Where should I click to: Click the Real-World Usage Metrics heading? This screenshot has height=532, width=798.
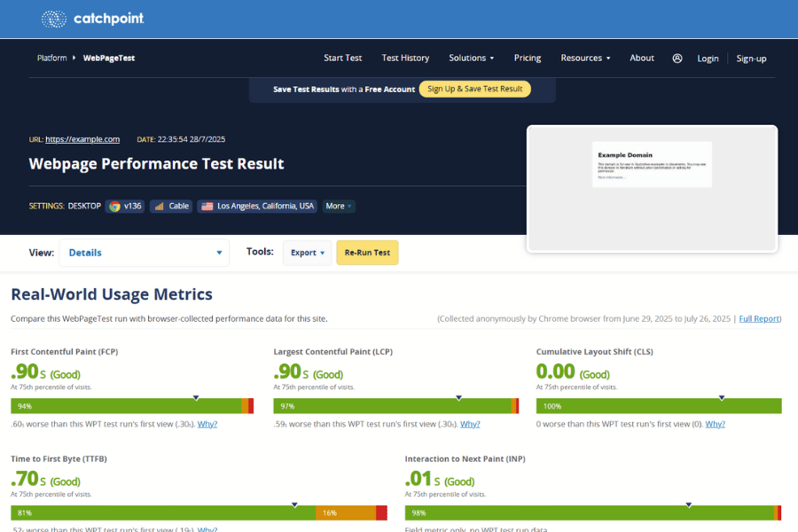click(x=112, y=294)
